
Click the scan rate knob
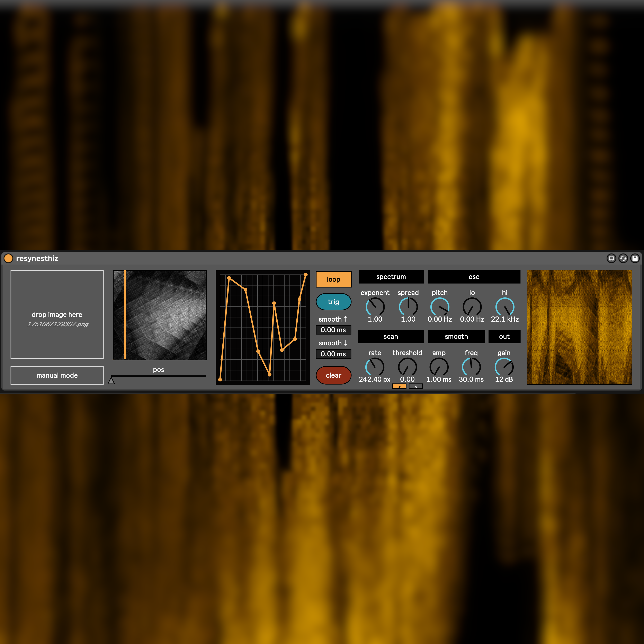coord(375,367)
